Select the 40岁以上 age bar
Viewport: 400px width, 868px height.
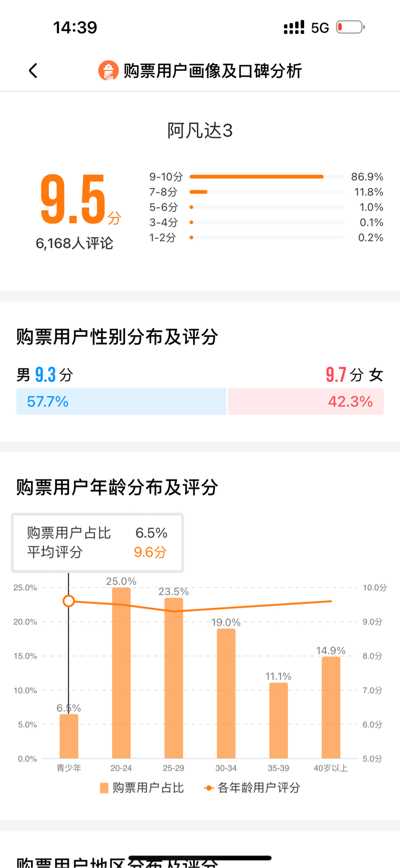(x=331, y=707)
